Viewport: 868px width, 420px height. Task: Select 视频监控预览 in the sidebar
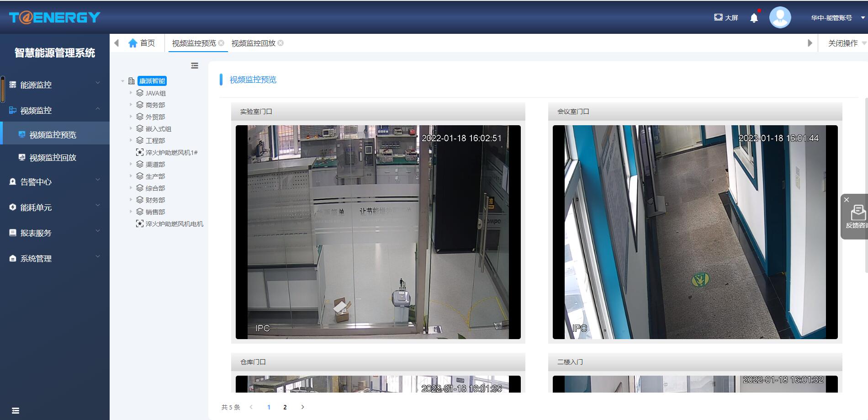55,134
